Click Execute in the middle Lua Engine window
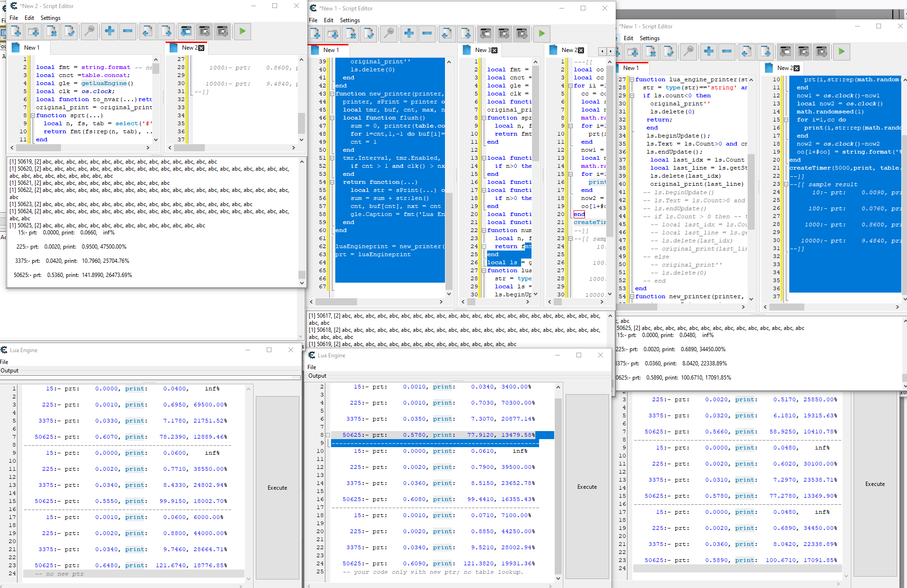This screenshot has width=907, height=588. tap(587, 487)
